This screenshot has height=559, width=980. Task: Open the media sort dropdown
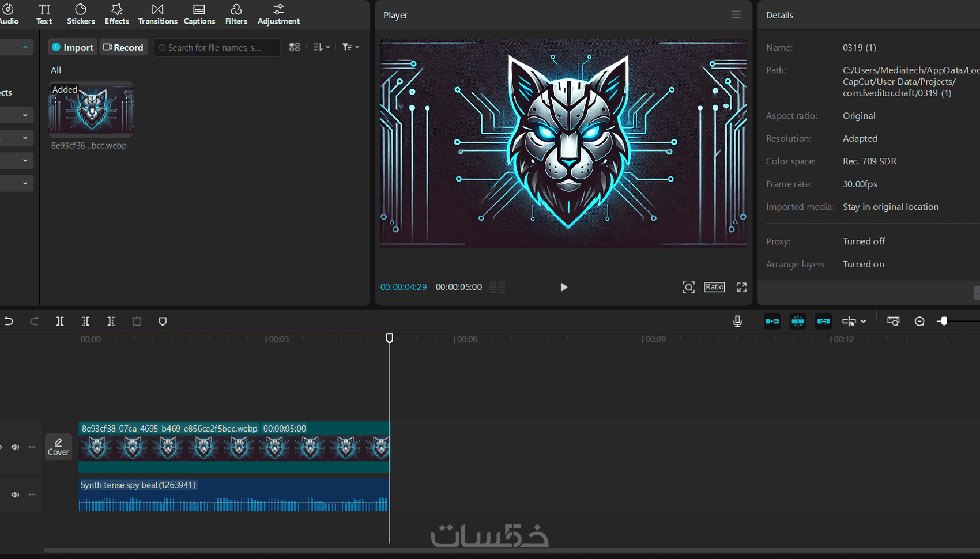322,47
